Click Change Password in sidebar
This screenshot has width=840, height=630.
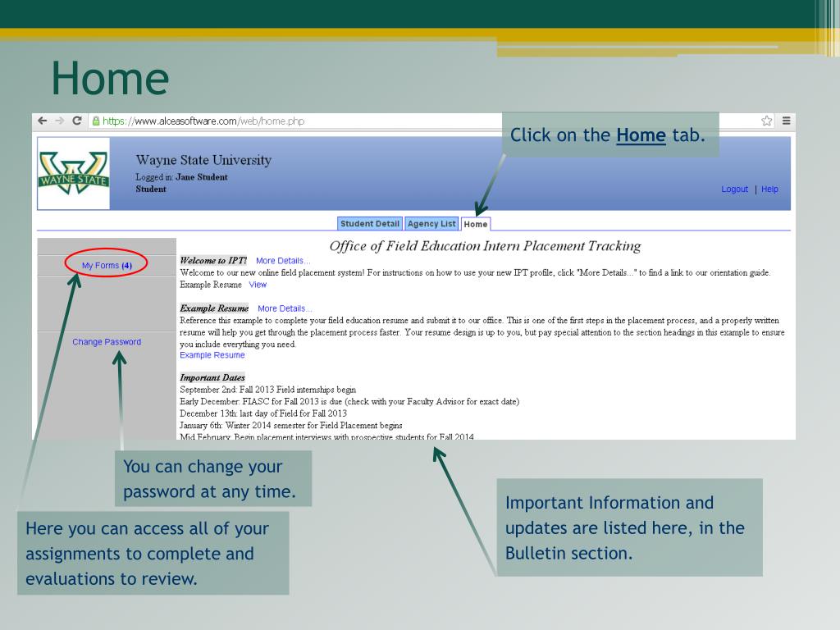(x=107, y=342)
